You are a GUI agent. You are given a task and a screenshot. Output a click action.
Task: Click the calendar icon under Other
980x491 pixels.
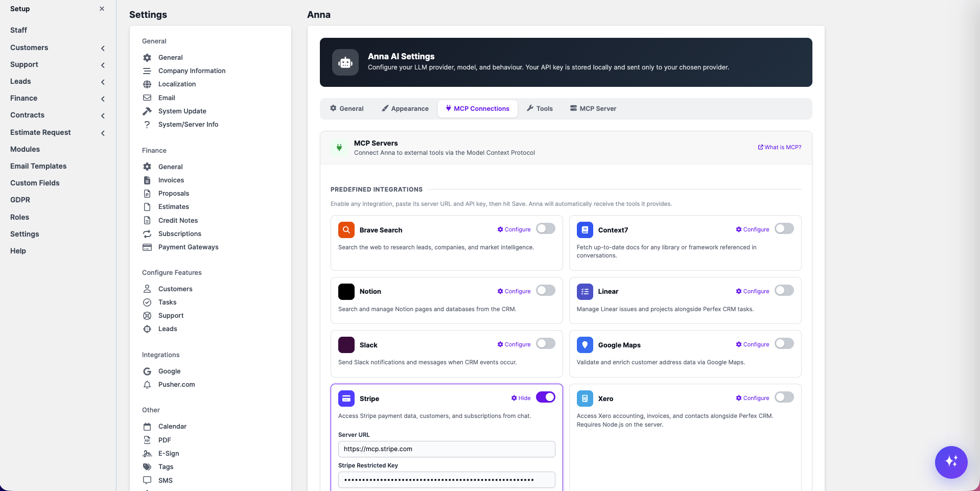point(147,426)
